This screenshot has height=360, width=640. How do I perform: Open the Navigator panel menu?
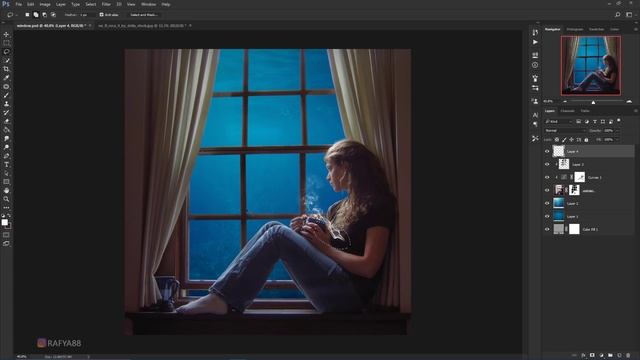pos(636,29)
